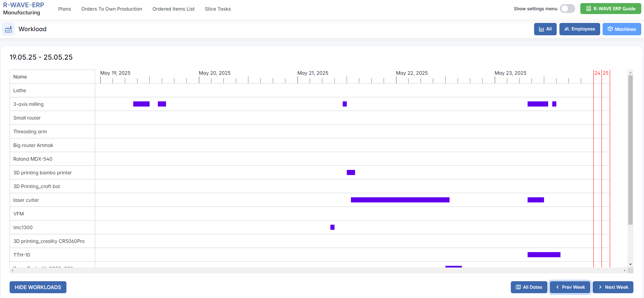
Task: Show All Dates in the schedule
Action: (x=529, y=287)
